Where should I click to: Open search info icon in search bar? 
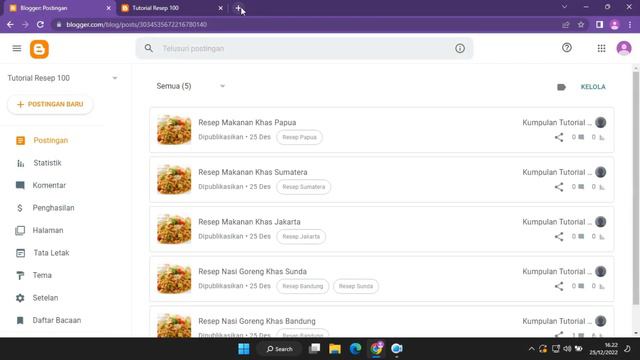point(460,49)
